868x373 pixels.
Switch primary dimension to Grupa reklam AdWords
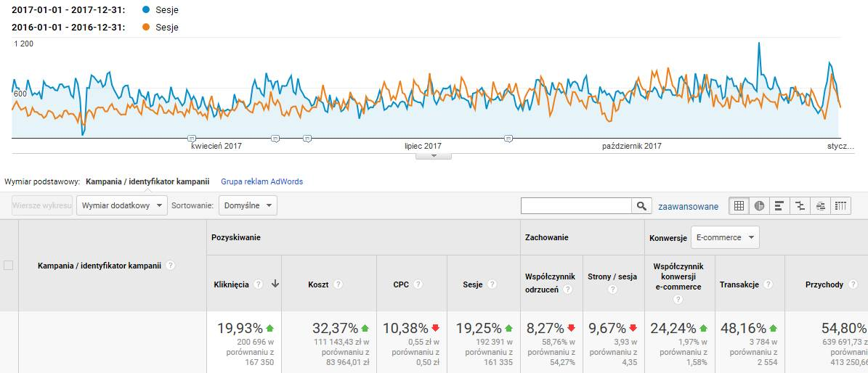coord(261,181)
